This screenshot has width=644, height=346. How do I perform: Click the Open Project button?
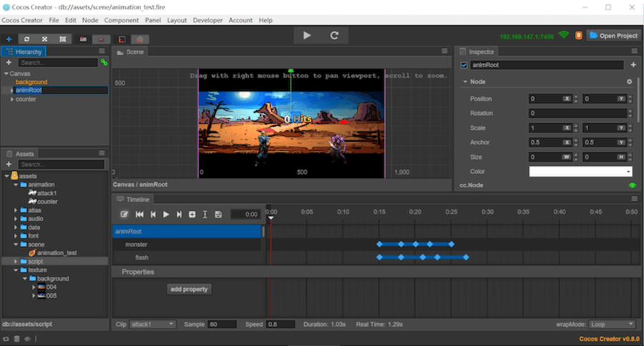tap(613, 35)
